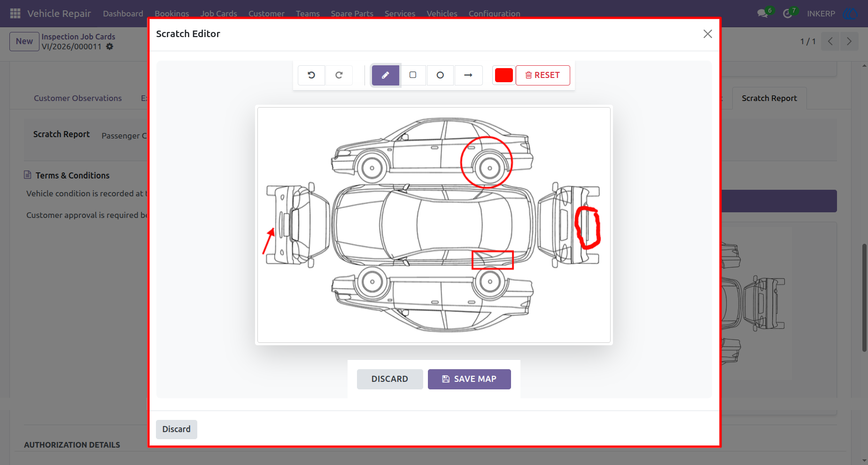The image size is (868, 465).
Task: Select the circle shape tool
Action: click(x=440, y=75)
